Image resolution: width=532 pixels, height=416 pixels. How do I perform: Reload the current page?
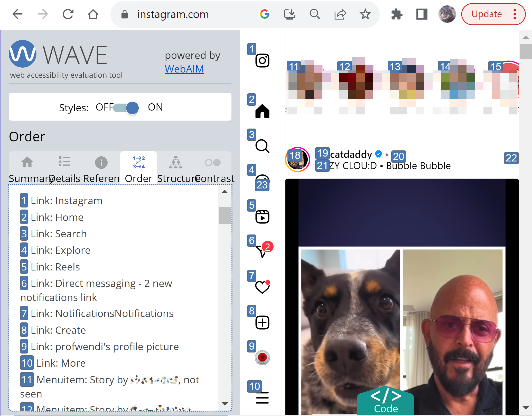(68, 14)
